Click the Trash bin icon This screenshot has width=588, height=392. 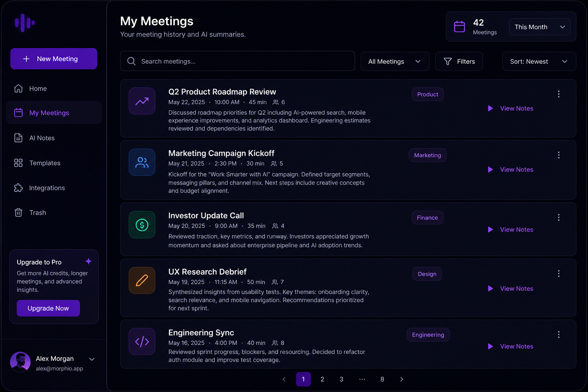(x=18, y=212)
